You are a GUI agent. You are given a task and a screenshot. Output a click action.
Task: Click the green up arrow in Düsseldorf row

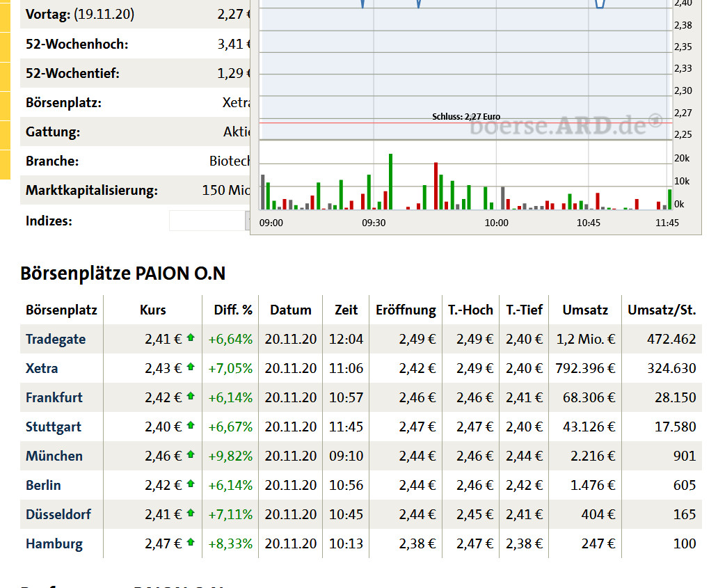191,514
